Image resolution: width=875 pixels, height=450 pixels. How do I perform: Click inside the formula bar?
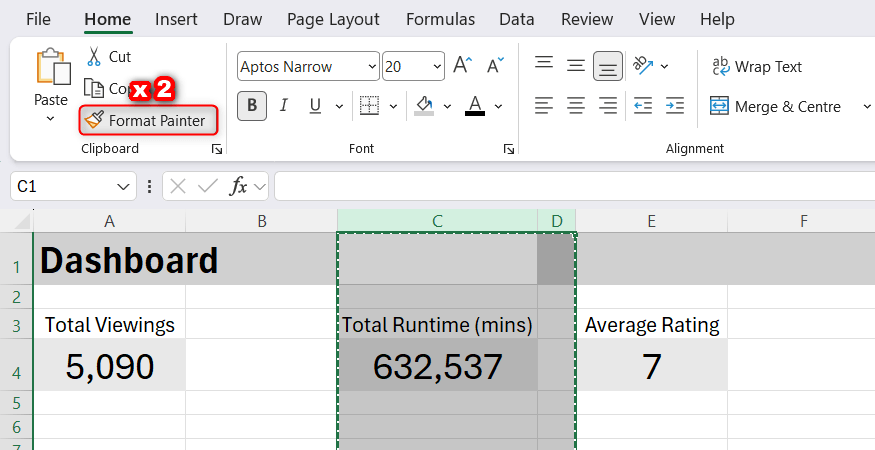[x=574, y=186]
